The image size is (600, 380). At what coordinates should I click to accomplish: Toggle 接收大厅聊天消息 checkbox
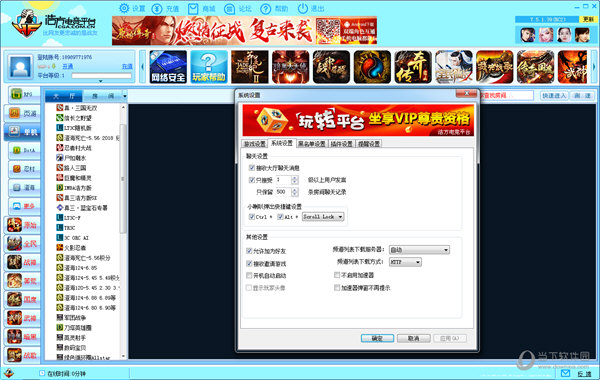coord(252,168)
